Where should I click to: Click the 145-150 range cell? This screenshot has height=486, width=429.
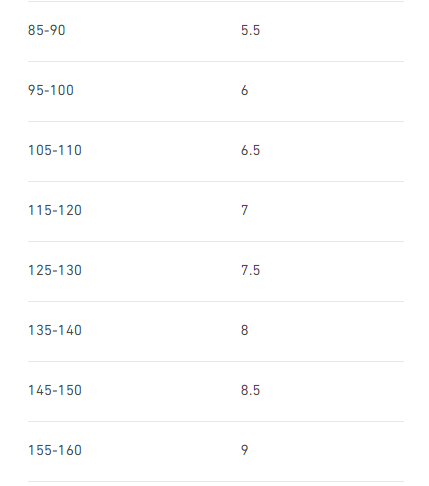55,390
